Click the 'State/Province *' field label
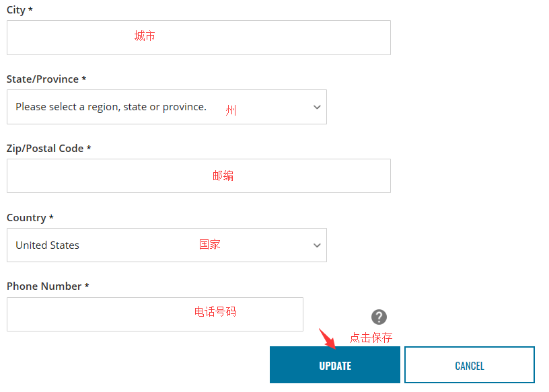 (46, 79)
